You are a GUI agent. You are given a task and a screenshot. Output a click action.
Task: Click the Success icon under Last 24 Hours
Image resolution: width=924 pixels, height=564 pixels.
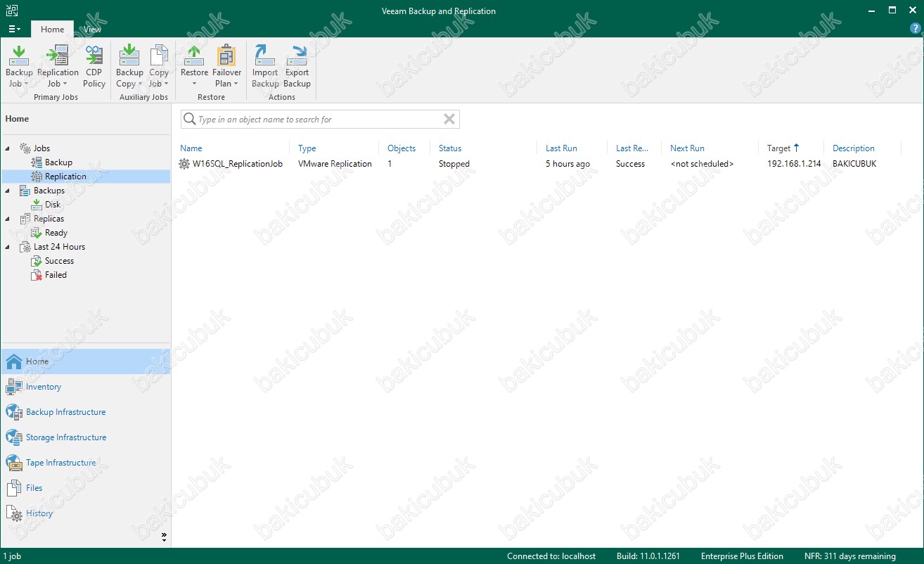coord(37,261)
